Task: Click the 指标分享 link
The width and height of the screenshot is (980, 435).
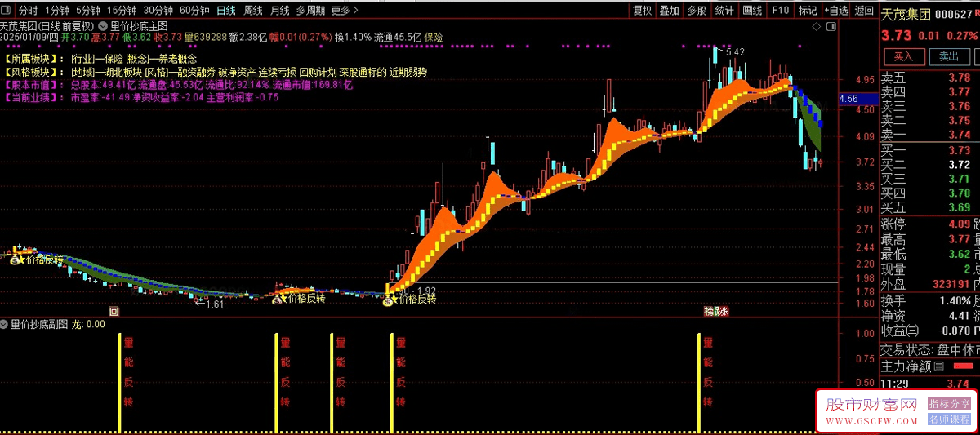Action: (x=950, y=404)
